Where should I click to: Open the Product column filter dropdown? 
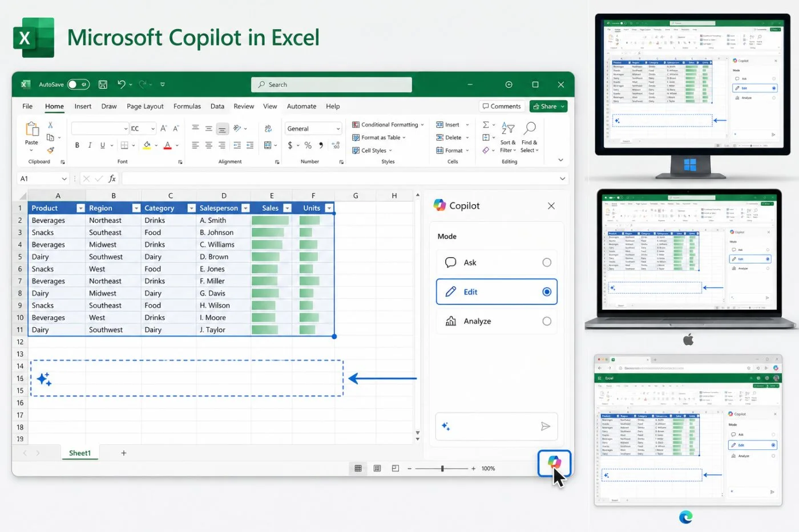[x=80, y=208]
